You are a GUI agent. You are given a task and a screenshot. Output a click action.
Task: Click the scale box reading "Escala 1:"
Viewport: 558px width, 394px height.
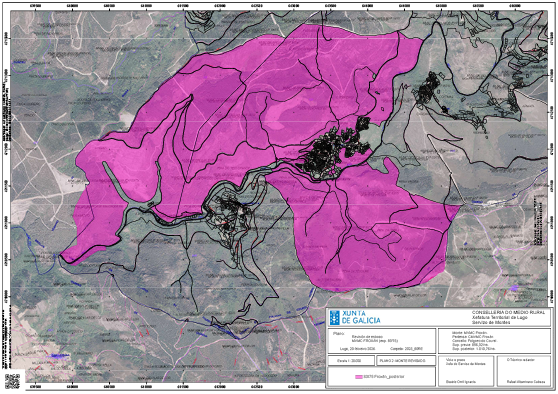[351, 361]
